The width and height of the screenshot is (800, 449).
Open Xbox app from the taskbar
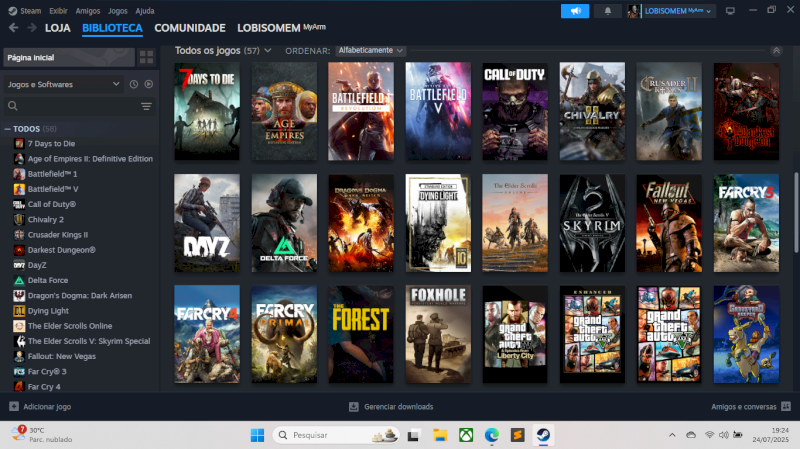click(465, 435)
